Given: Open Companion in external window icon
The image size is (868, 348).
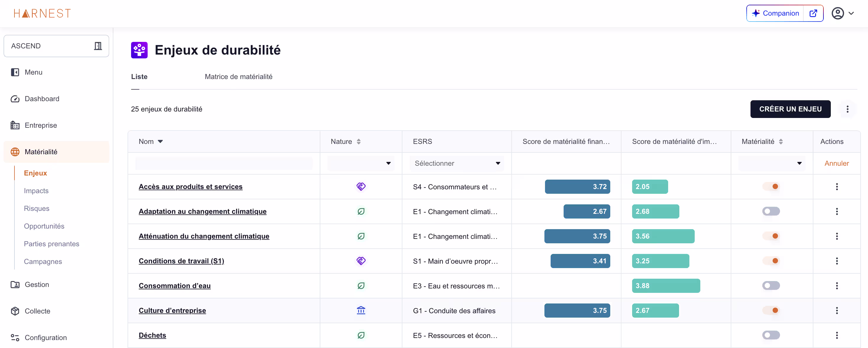Looking at the screenshot, I should pos(813,13).
